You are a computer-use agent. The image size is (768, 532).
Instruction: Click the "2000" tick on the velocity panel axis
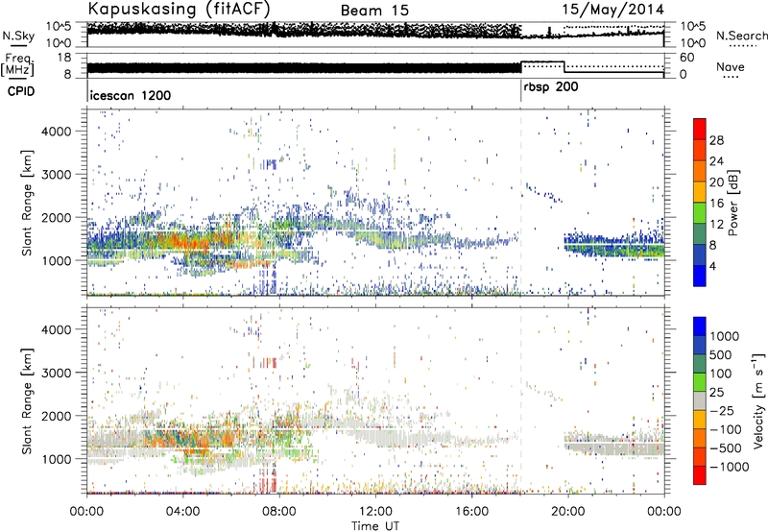coord(57,416)
